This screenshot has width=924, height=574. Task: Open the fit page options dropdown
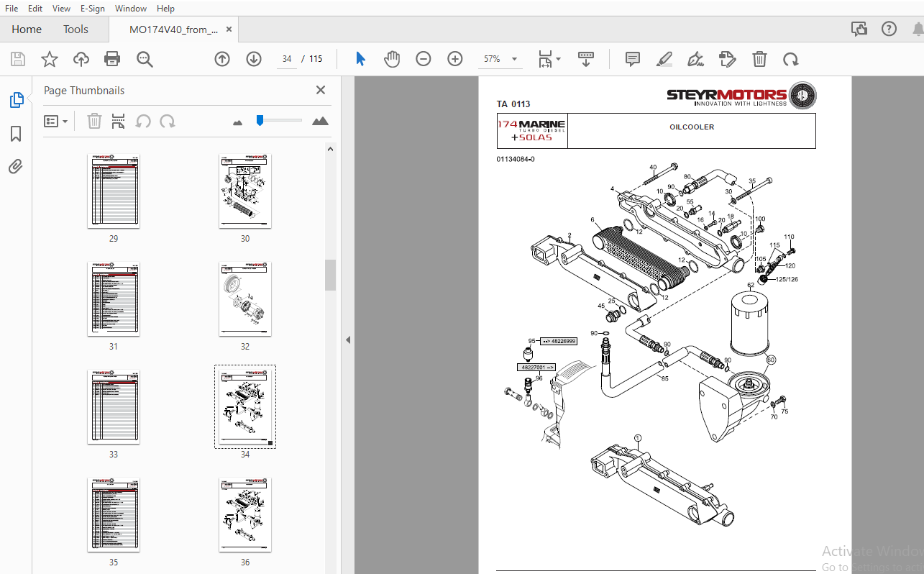pos(549,59)
